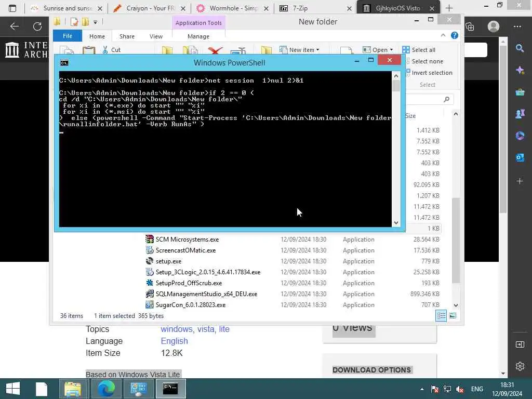Screen dimensions: 532x399
Task: Open the browser profile avatar
Action: pyautogui.click(x=494, y=26)
